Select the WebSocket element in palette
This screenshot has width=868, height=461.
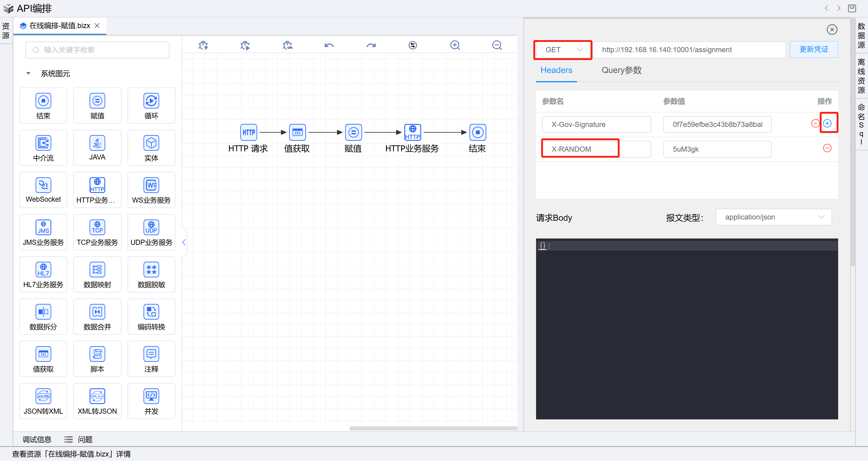tap(43, 185)
